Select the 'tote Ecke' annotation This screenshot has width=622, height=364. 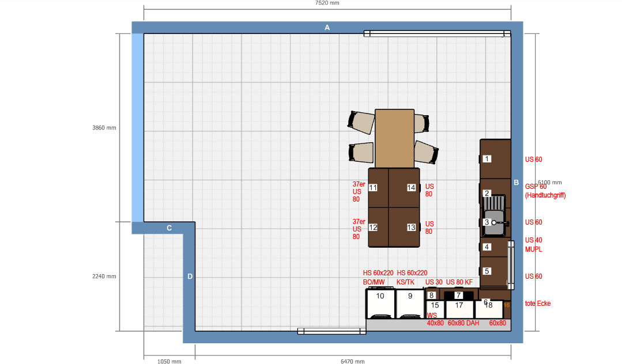coord(538,304)
